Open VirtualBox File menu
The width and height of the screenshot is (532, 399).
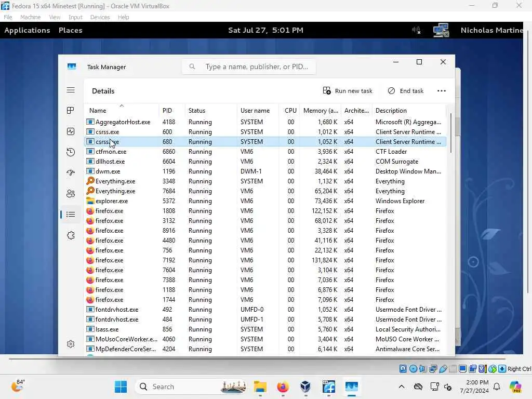coord(8,17)
